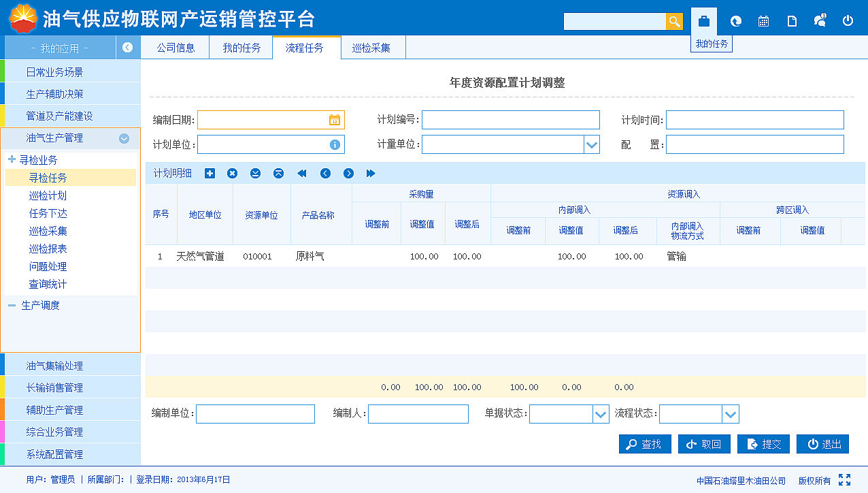Open calendar picker in 编制日期 field
This screenshot has height=493, width=868.
tap(335, 120)
